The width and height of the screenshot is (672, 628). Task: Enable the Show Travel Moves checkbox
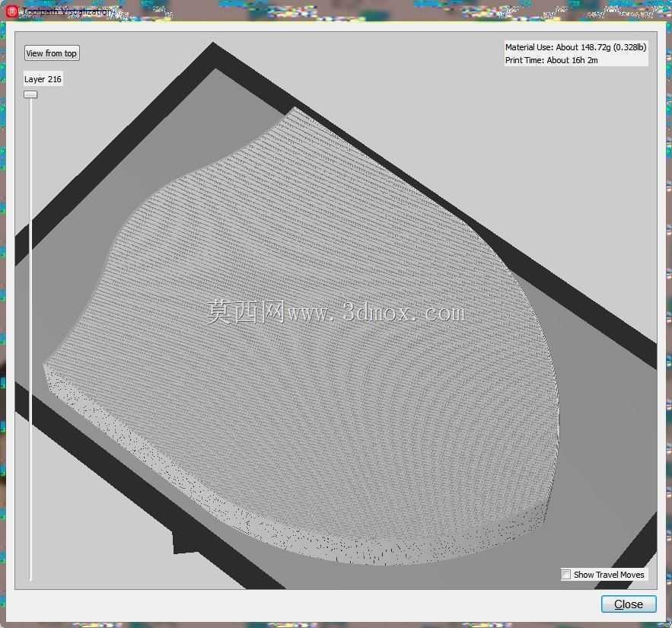pyautogui.click(x=566, y=574)
